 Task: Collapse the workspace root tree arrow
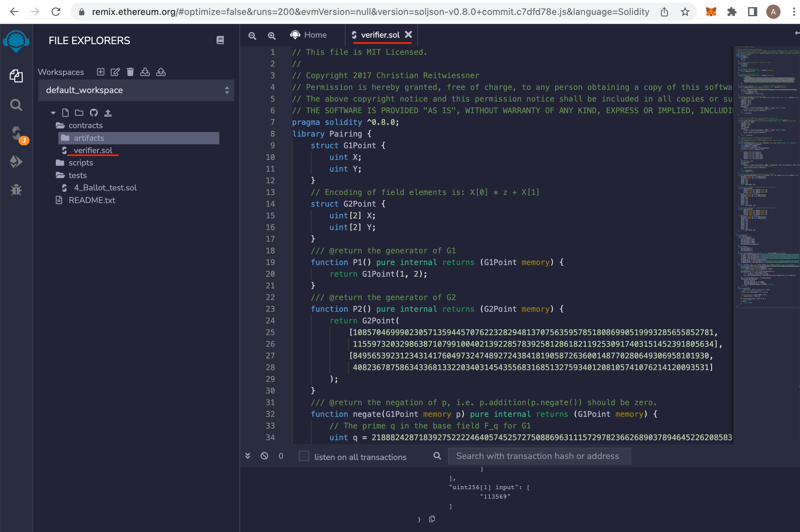pyautogui.click(x=53, y=113)
